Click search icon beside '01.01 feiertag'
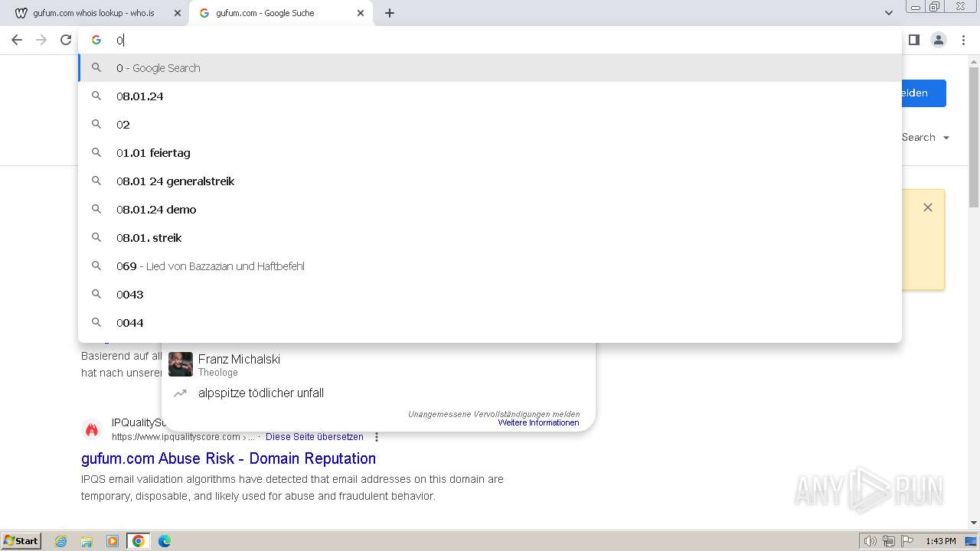The width and height of the screenshot is (980, 551). click(96, 152)
